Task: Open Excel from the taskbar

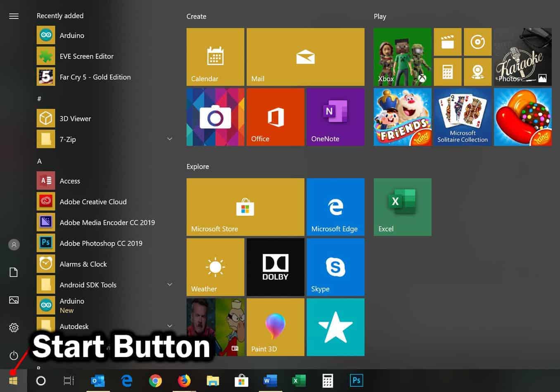Action: click(x=299, y=380)
